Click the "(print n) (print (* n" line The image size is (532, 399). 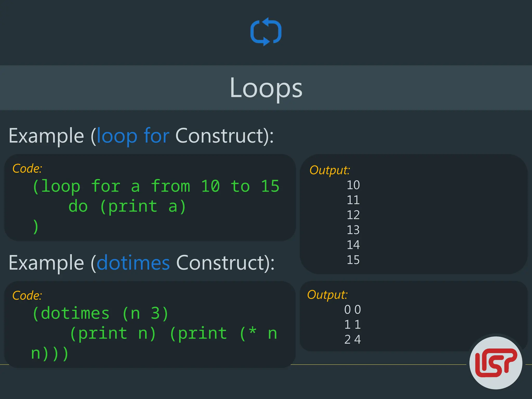(174, 333)
